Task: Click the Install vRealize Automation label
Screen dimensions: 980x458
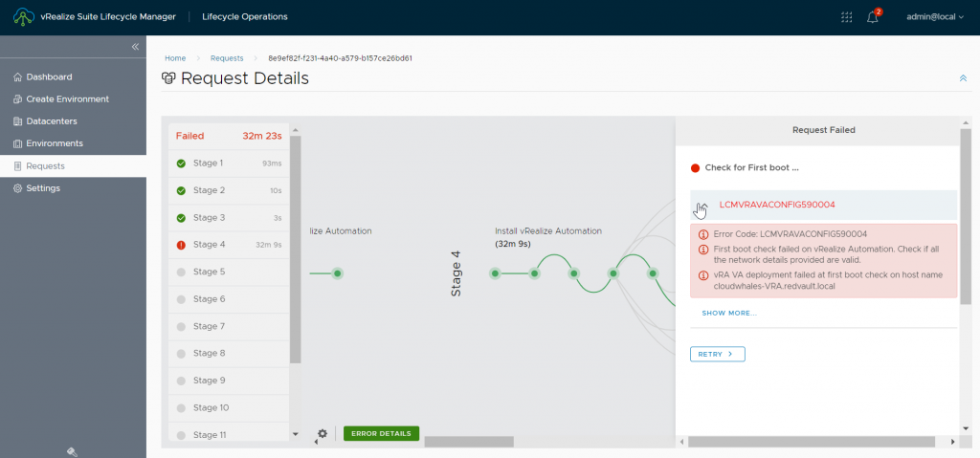Action: click(x=548, y=230)
